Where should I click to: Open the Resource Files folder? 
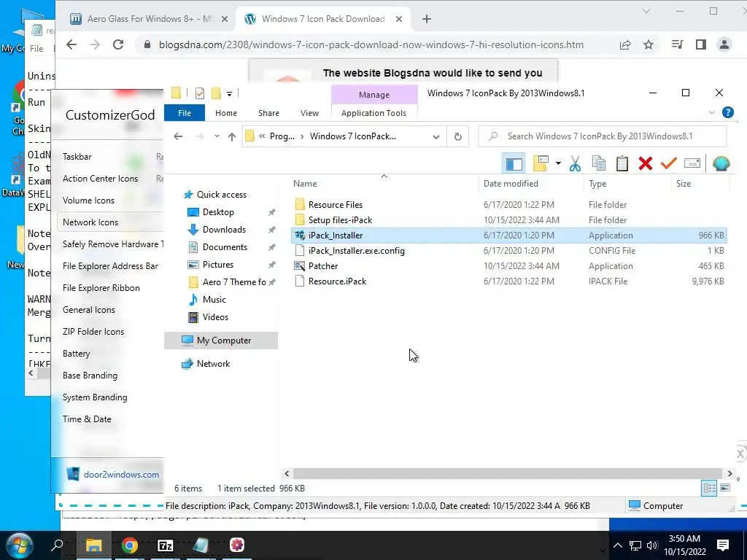336,205
